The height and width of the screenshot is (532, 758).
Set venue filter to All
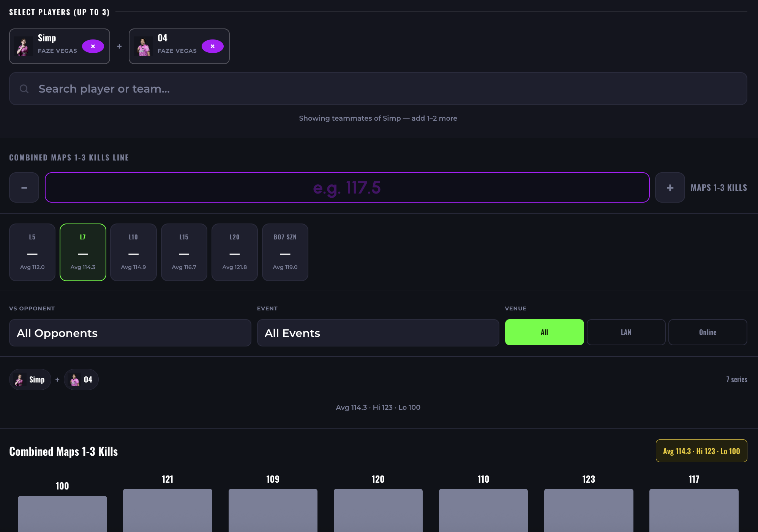pos(544,332)
